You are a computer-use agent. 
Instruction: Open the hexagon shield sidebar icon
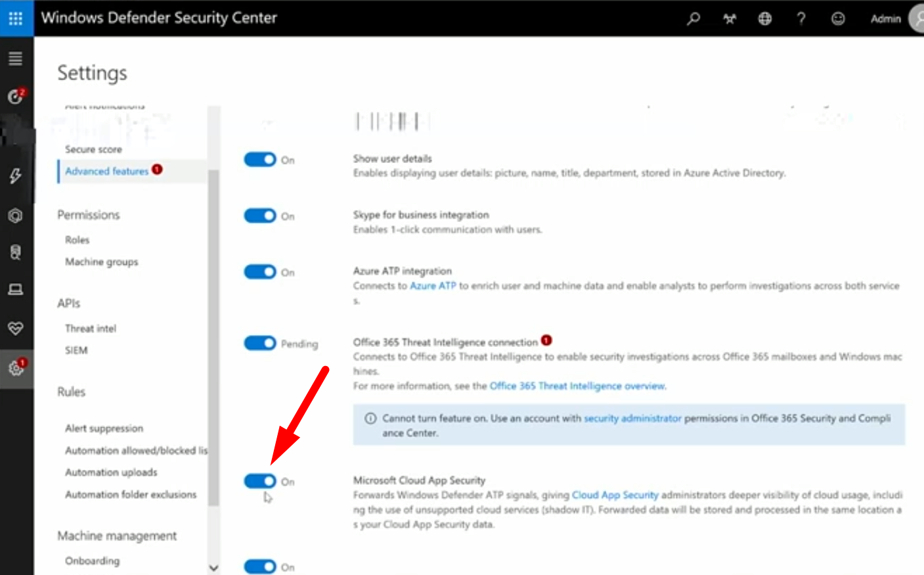pyautogui.click(x=16, y=216)
